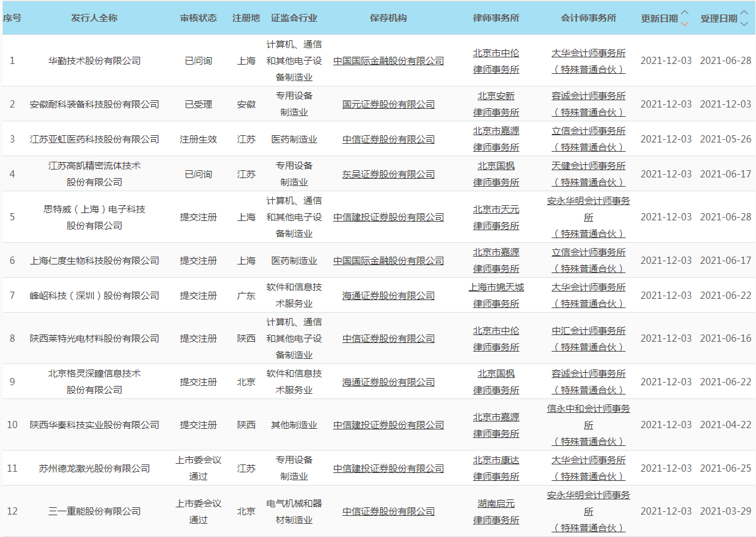Click the 发行人全称 column header

click(x=94, y=18)
